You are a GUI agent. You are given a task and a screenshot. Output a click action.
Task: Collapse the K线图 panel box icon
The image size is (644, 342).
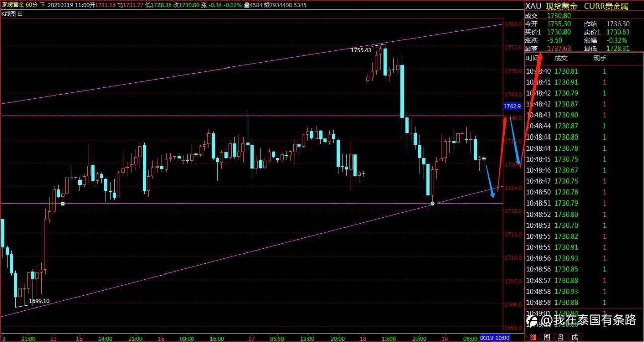click(x=20, y=14)
